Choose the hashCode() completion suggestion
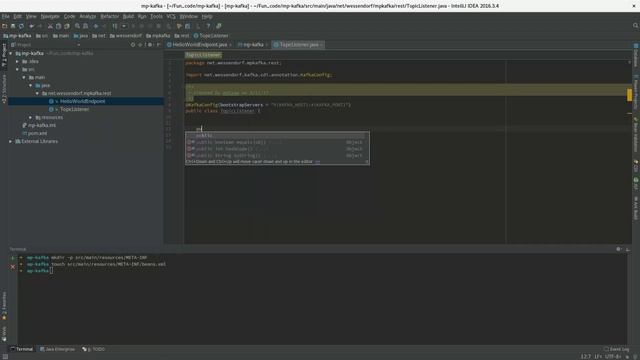The height and width of the screenshot is (360, 640). click(x=277, y=149)
